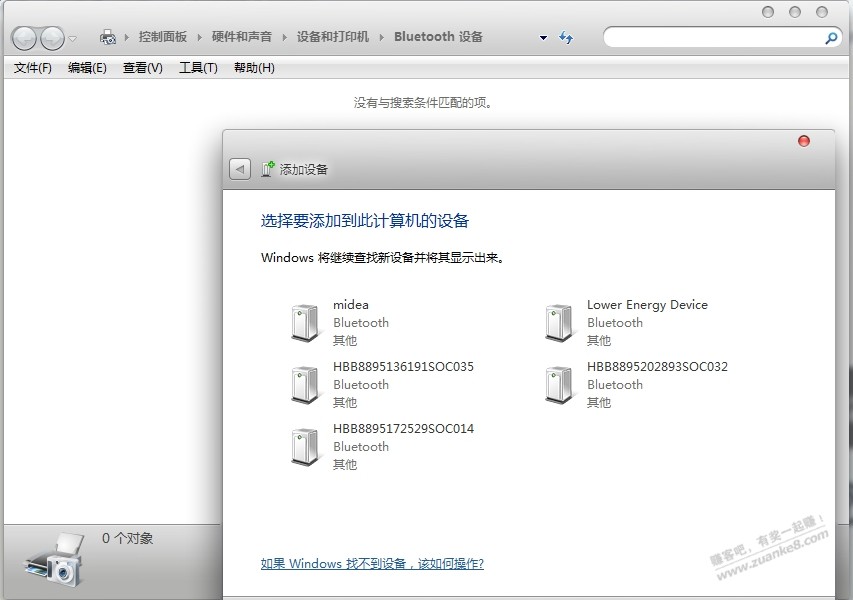This screenshot has width=853, height=600.
Task: Click the HBB8895136191SOC035 name text
Action: tap(403, 367)
